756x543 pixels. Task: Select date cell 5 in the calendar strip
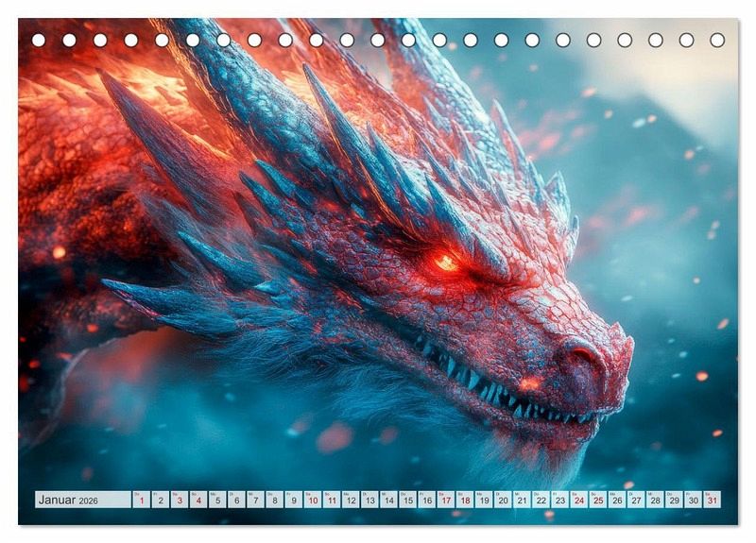217,500
